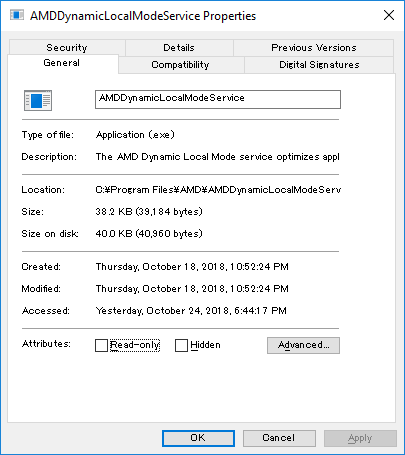Click the 'Attributes:' label
The height and width of the screenshot is (455, 405).
point(46,344)
